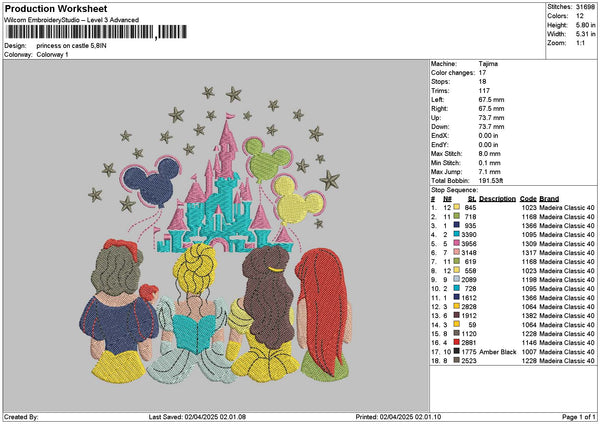This screenshot has width=600, height=424.
Task: Select the Machine value Tajima
Action: [x=488, y=64]
